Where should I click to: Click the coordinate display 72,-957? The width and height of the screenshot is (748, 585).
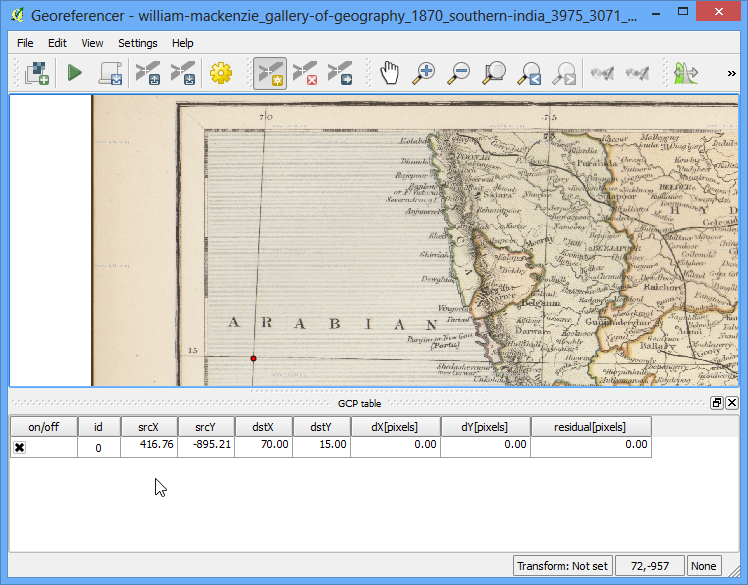click(x=650, y=566)
